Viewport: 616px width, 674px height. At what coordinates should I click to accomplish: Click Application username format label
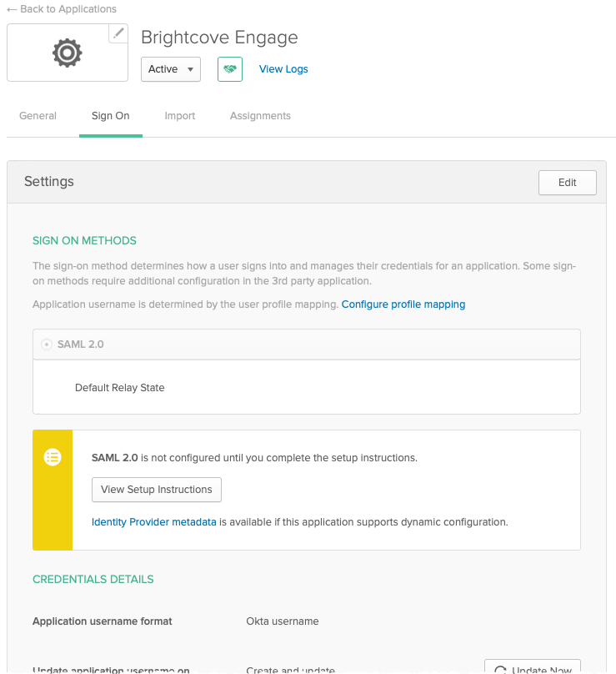click(x=103, y=621)
